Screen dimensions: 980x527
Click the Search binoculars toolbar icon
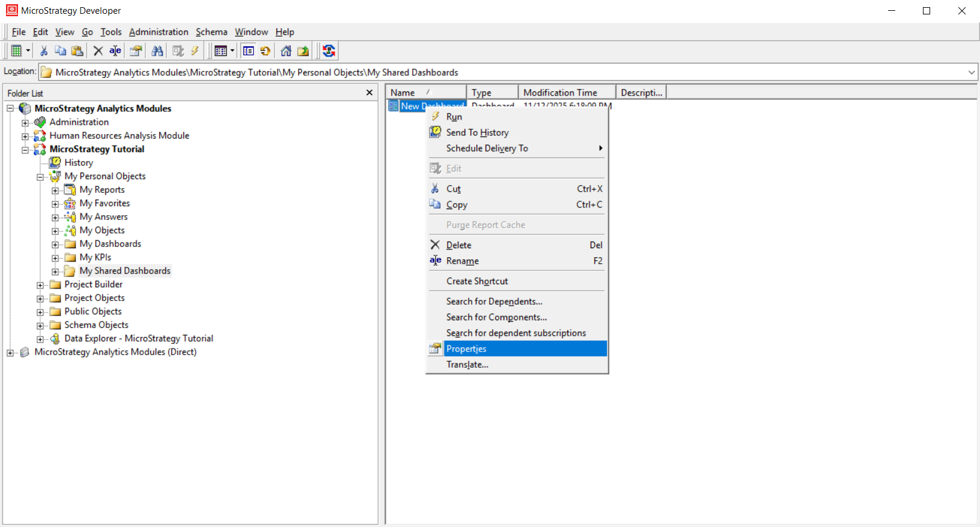(157, 51)
